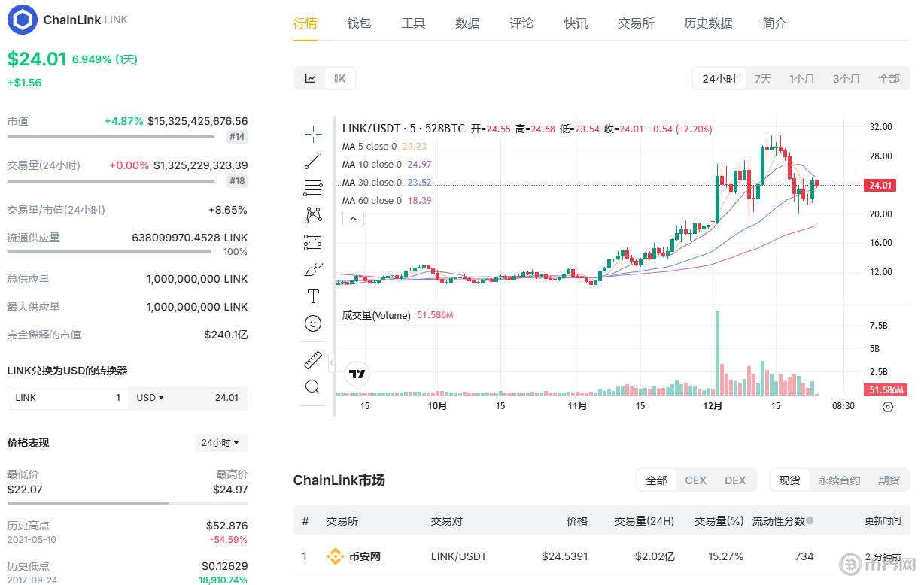Click the #14 market cap rank badge

click(238, 137)
